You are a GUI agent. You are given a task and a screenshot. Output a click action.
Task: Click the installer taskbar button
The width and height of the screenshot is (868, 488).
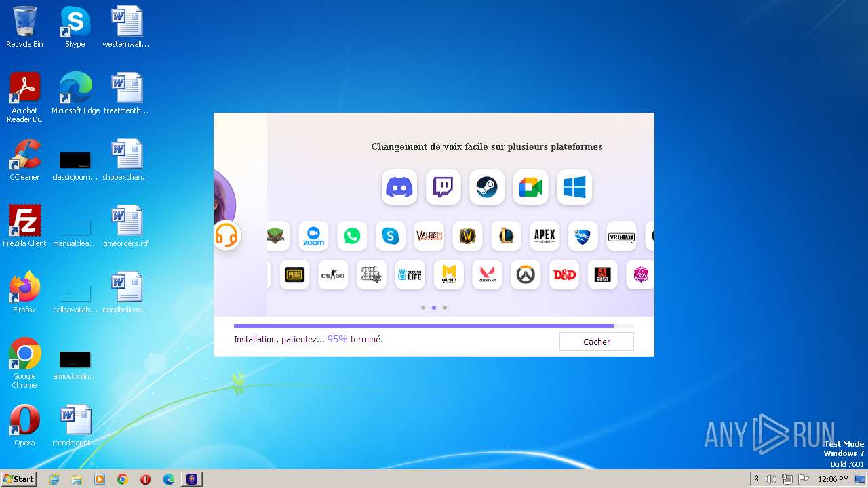click(192, 479)
